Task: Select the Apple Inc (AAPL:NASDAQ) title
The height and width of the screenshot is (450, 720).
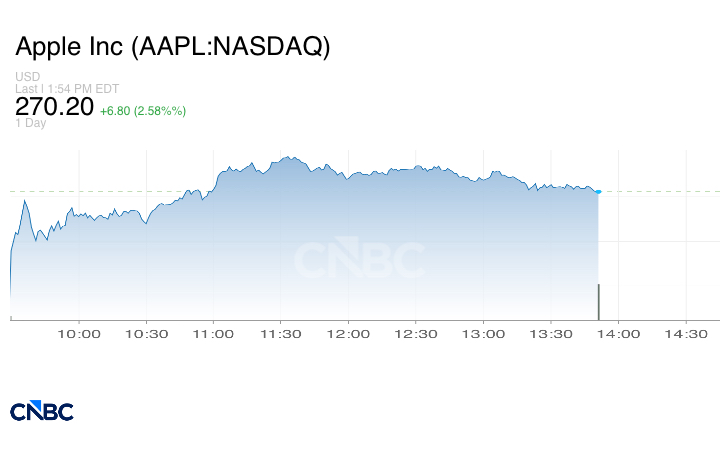Action: pyautogui.click(x=172, y=47)
